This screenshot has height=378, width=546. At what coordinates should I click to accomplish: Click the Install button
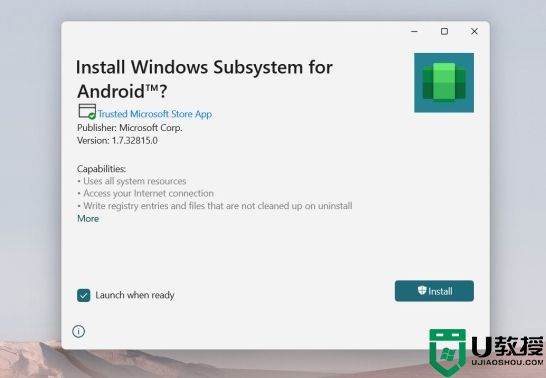pyautogui.click(x=434, y=291)
